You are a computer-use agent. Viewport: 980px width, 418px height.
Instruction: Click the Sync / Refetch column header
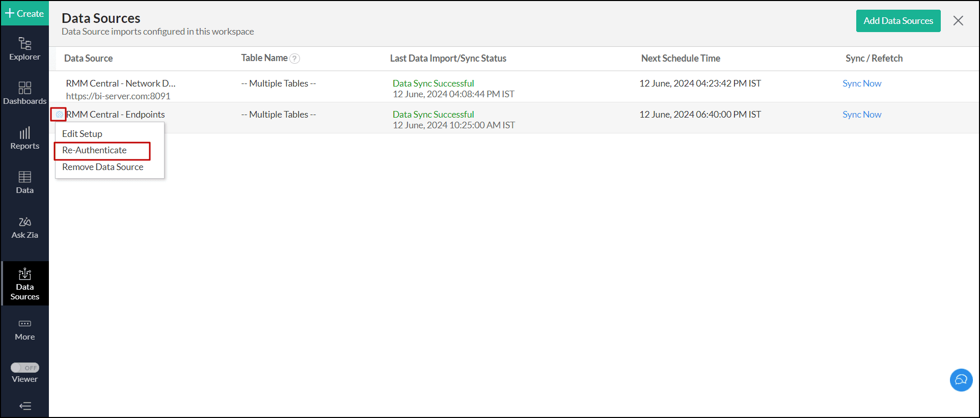874,58
